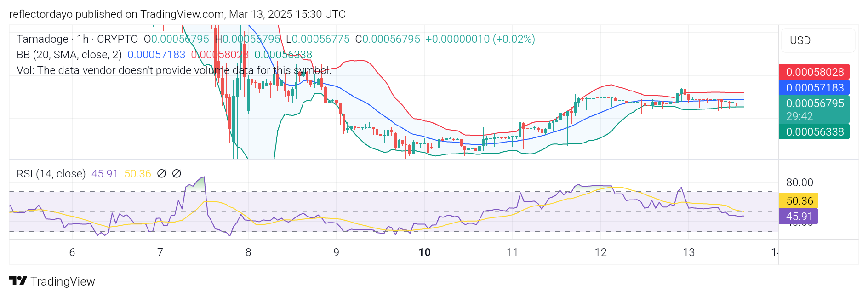The width and height of the screenshot is (868, 297).
Task: Click date 8 on the time axis
Action: coord(248,252)
